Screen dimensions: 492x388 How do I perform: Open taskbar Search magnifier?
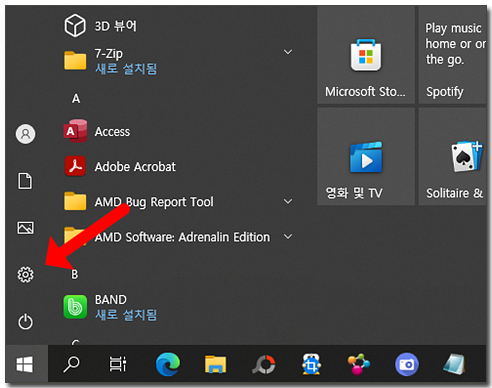click(x=72, y=364)
